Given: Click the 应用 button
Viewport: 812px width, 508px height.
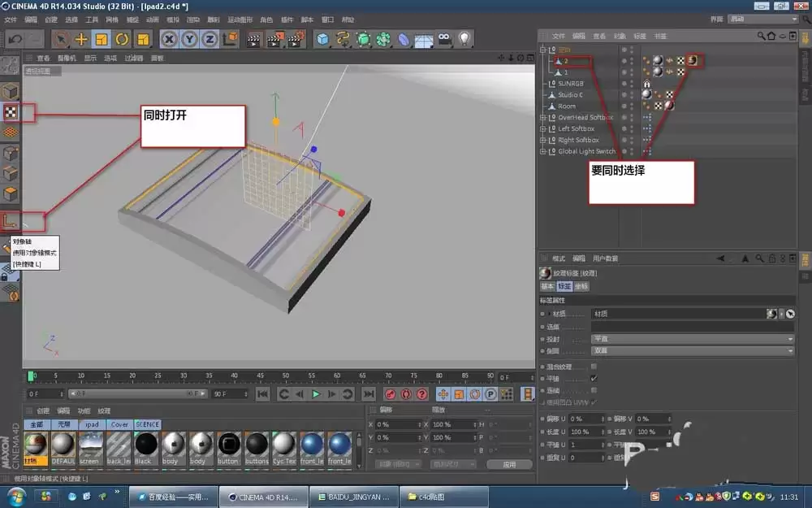Looking at the screenshot, I should point(510,465).
